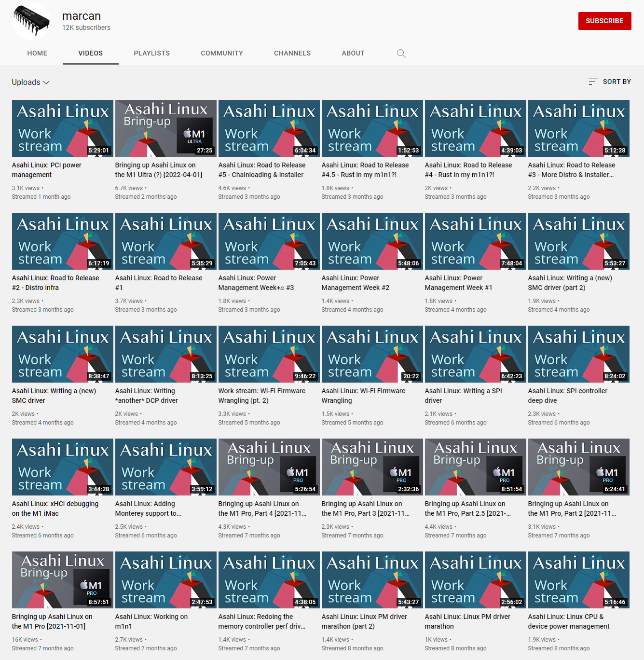Screen dimensions: 644x660
Task: Click '12K subscribers' text
Action: (86, 27)
